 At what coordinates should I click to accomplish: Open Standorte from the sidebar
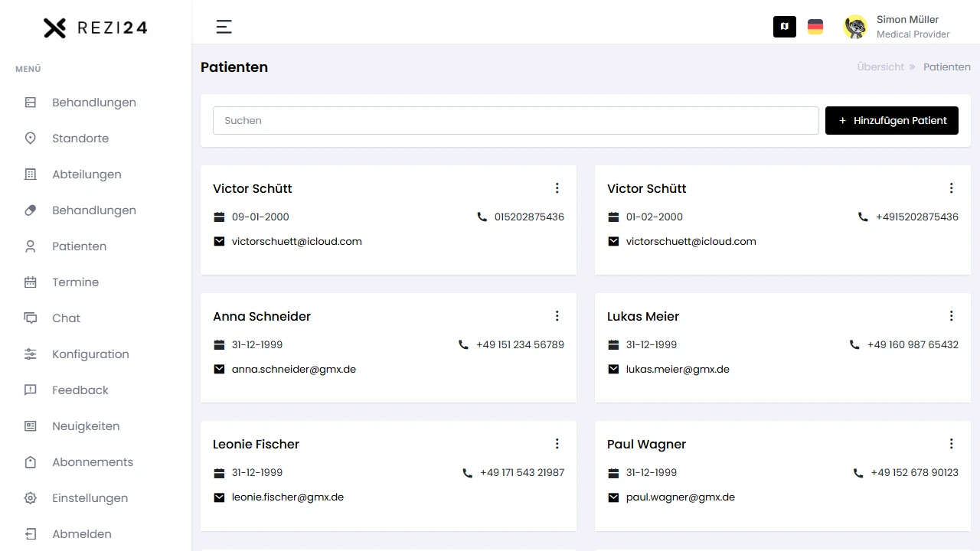80,139
